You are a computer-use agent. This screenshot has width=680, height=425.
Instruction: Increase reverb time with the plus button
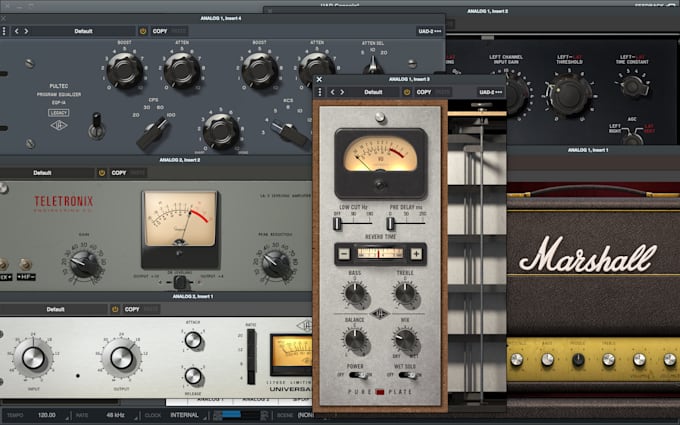[416, 254]
